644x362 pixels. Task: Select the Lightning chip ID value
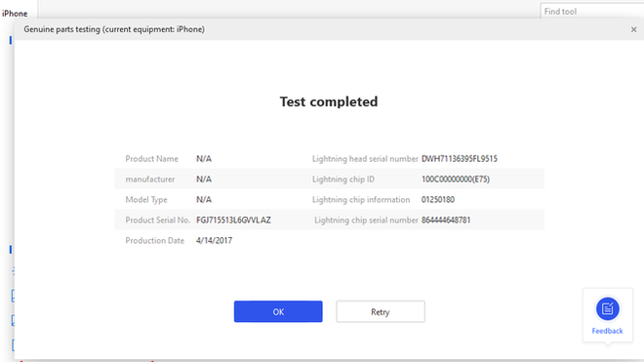pos(456,180)
